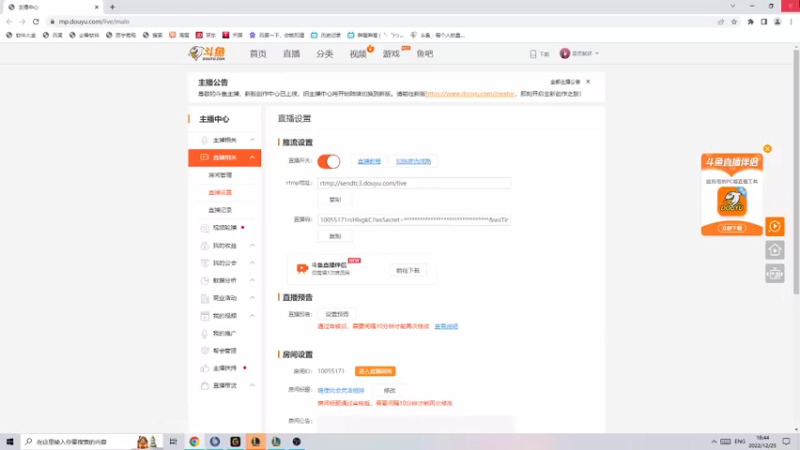Image resolution: width=800 pixels, height=450 pixels.
Task: Open the 鱼吧 navigation item
Action: [424, 54]
